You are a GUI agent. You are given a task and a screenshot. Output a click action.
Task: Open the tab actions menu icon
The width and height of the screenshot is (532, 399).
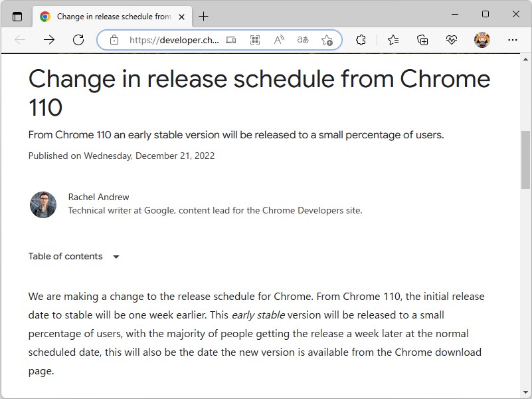point(17,17)
